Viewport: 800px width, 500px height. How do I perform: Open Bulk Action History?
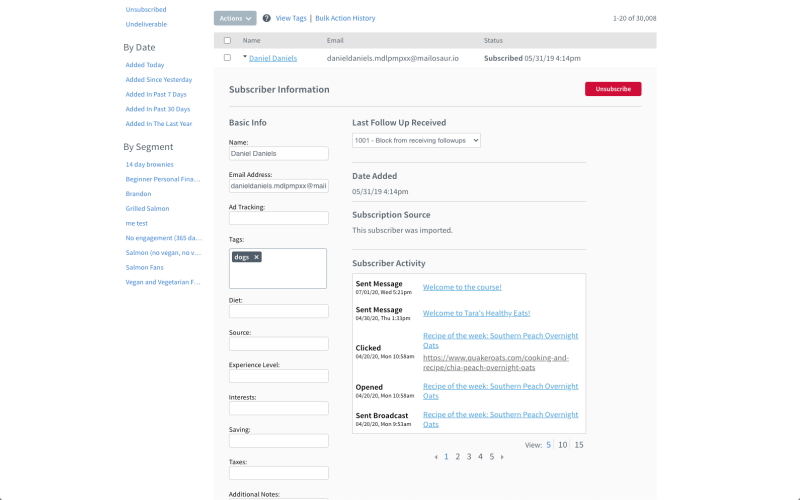click(345, 18)
